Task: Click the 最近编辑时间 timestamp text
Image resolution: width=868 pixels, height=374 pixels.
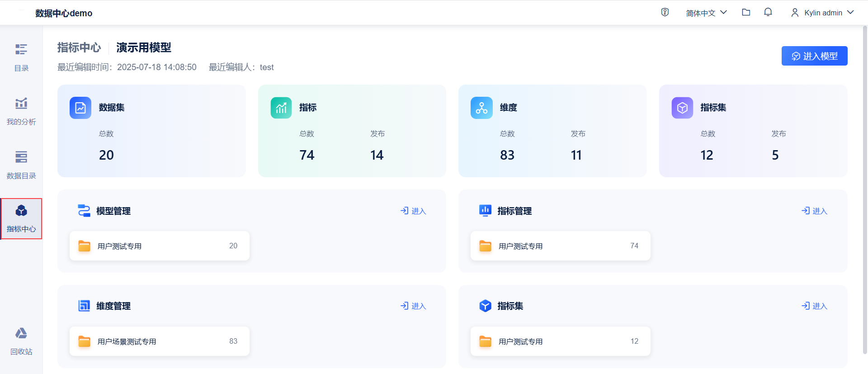Action: click(127, 67)
